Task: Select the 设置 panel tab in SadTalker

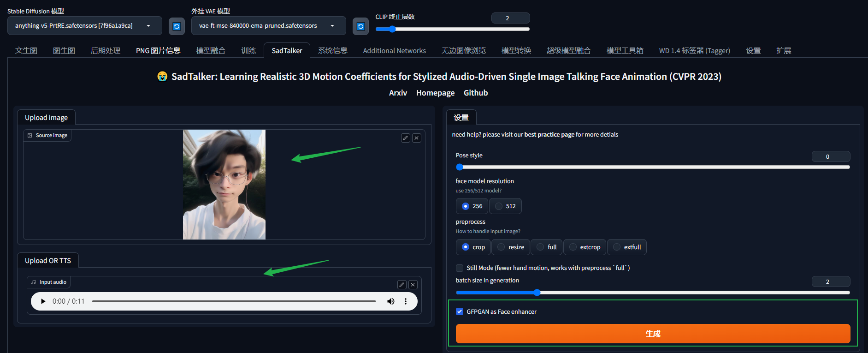Action: pos(461,118)
